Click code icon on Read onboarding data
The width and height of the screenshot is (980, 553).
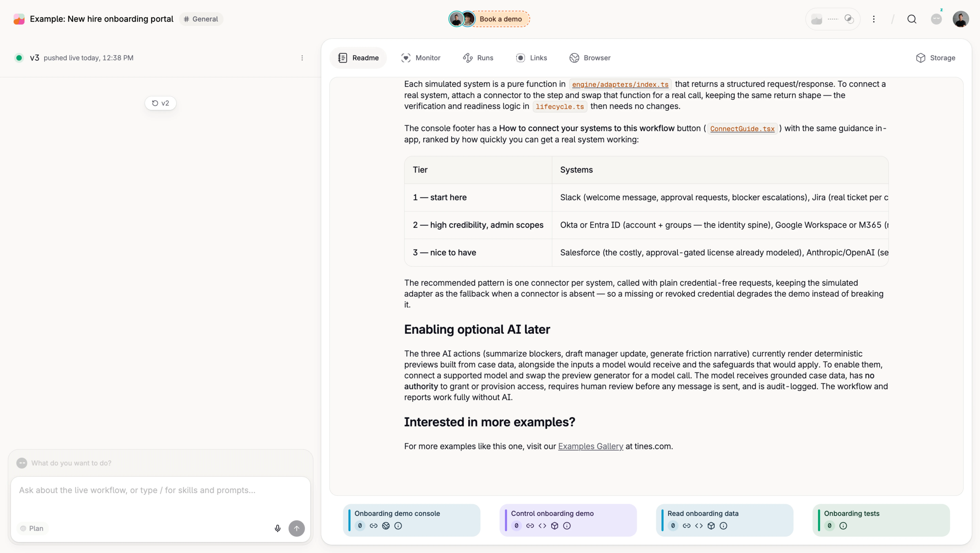[x=699, y=526]
